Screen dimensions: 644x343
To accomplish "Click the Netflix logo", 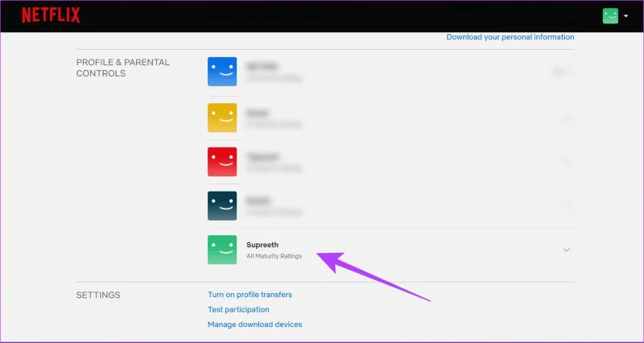I will (51, 15).
